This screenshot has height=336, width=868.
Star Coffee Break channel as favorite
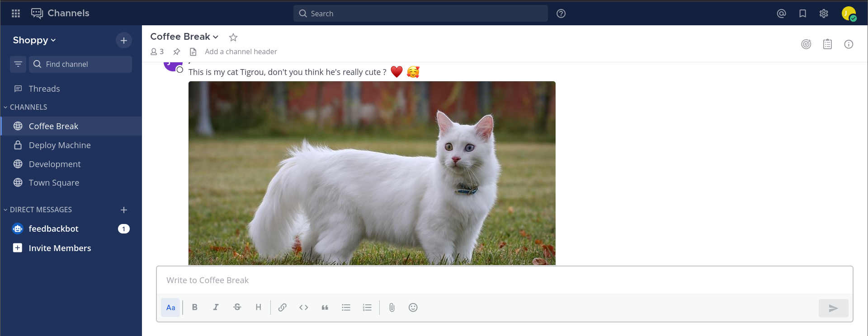pos(233,37)
